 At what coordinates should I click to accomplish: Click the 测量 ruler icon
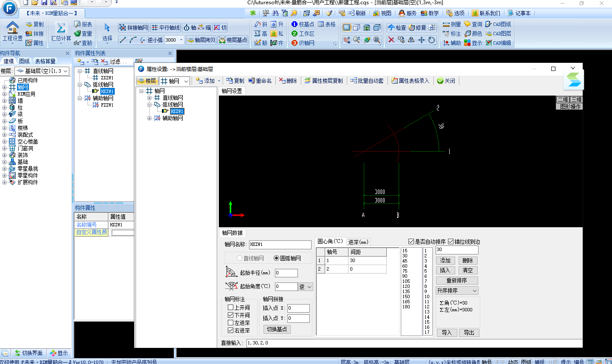[451, 24]
